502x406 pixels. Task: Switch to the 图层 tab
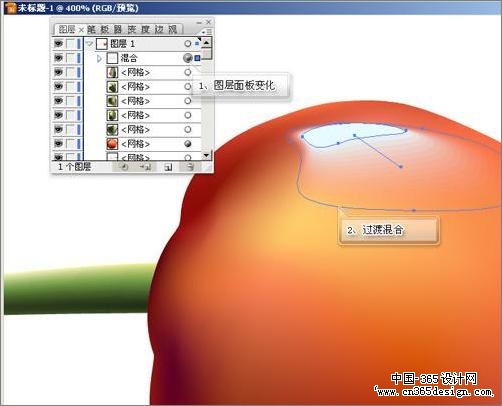pos(67,30)
